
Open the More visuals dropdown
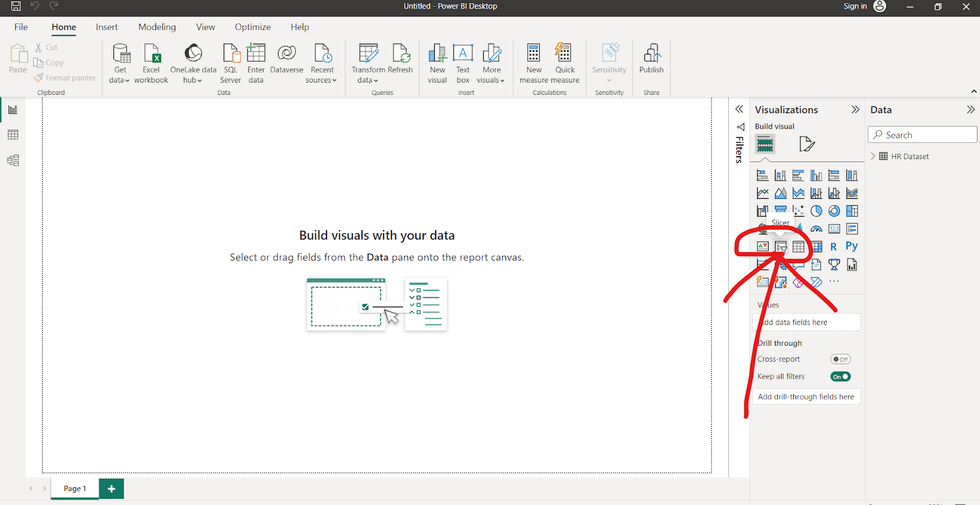click(491, 64)
